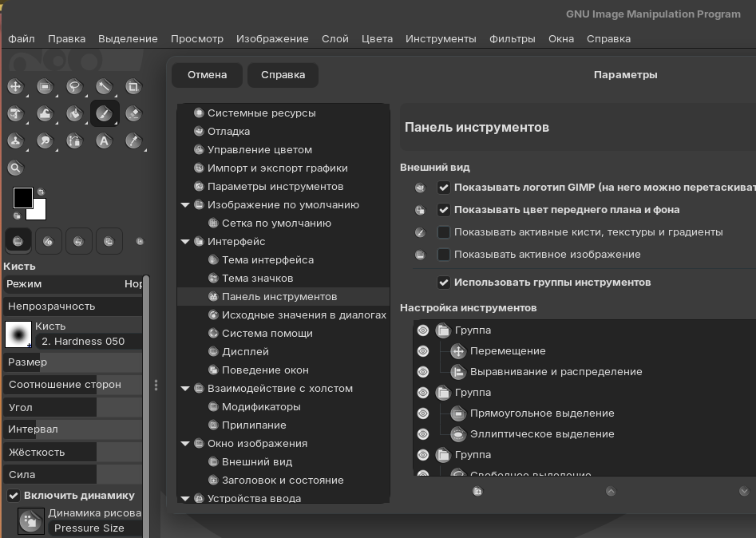Collapse 'Окно изображения' tree node
The width and height of the screenshot is (756, 538).
tap(185, 444)
